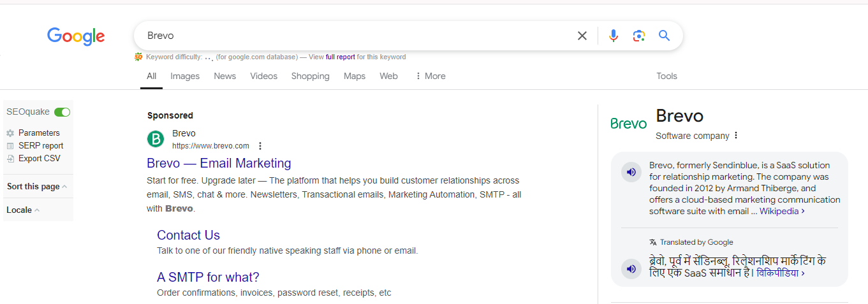Click the SEOquake Export CSV option
The width and height of the screenshot is (868, 304).
pyautogui.click(x=39, y=159)
